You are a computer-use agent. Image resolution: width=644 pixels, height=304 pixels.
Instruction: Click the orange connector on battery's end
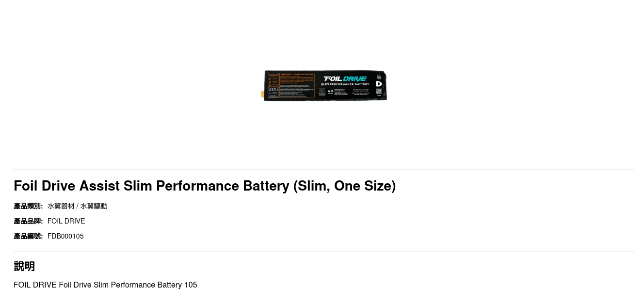click(263, 94)
